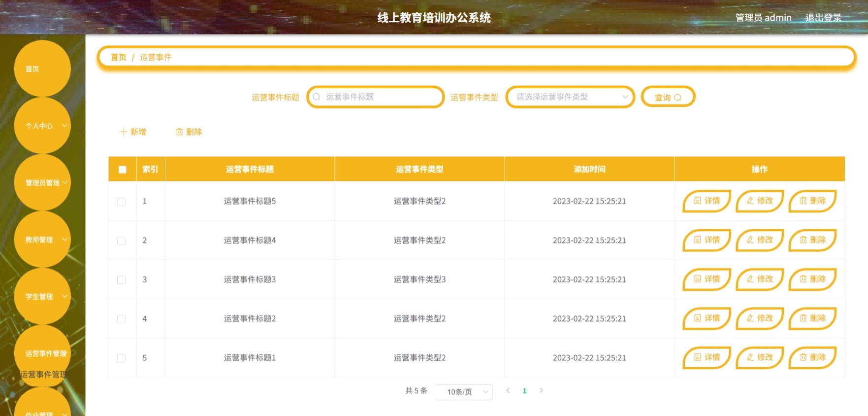Edit row 运营事件标题4
Image resolution: width=868 pixels, height=416 pixels.
tap(760, 240)
